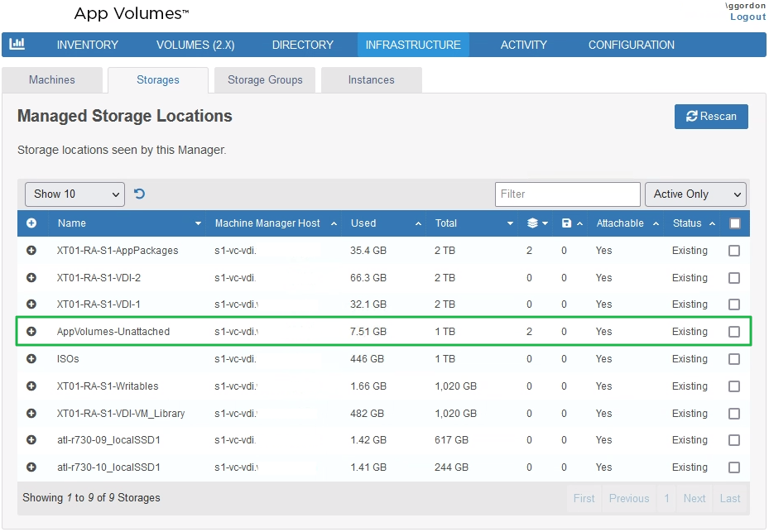
Task: Expand details for XT01-RA-S1-AppPackages storage
Action: (31, 250)
